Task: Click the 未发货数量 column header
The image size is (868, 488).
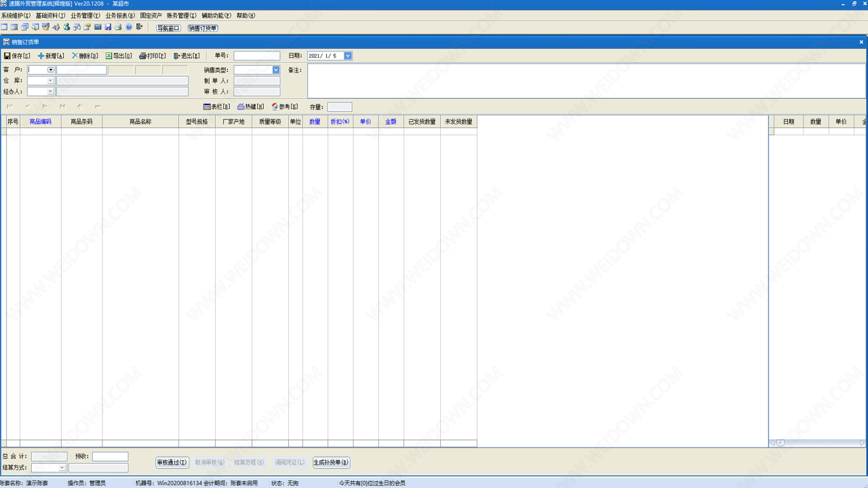Action: (x=458, y=122)
